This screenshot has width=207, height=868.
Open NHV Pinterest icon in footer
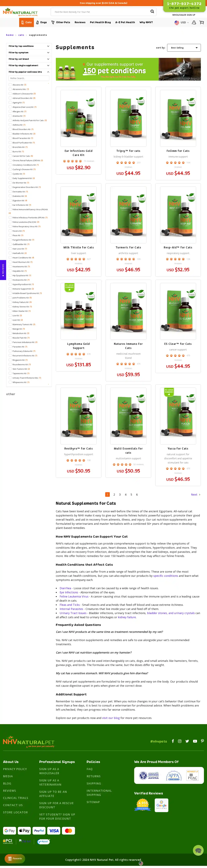coord(202,741)
